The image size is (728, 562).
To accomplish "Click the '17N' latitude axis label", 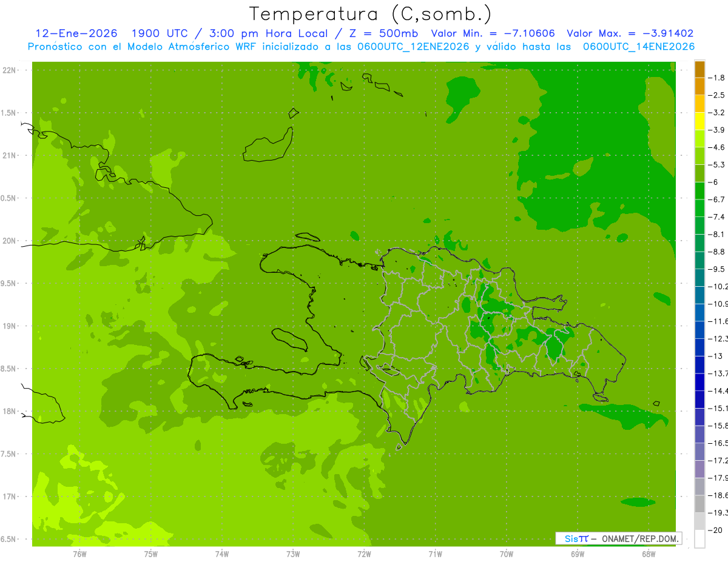I will pos(9,497).
